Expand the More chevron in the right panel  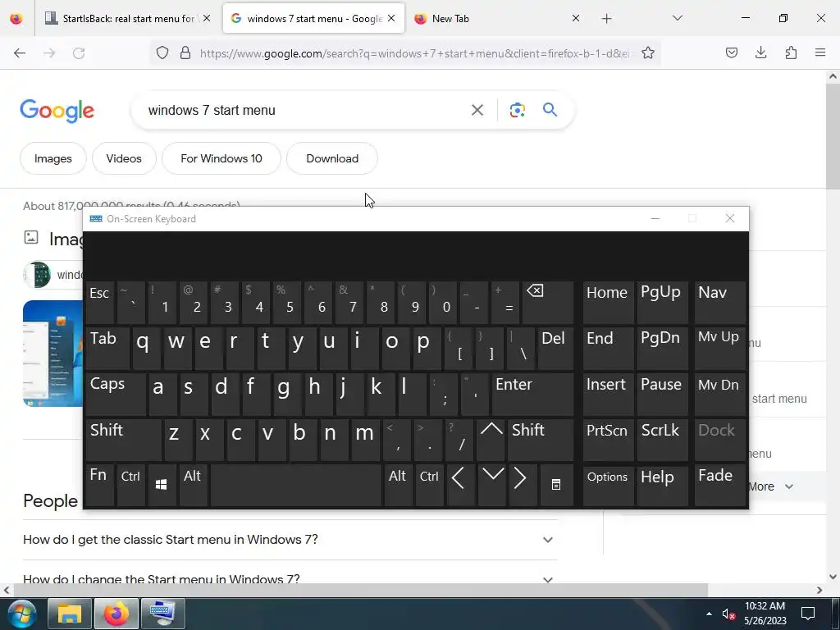(x=788, y=486)
